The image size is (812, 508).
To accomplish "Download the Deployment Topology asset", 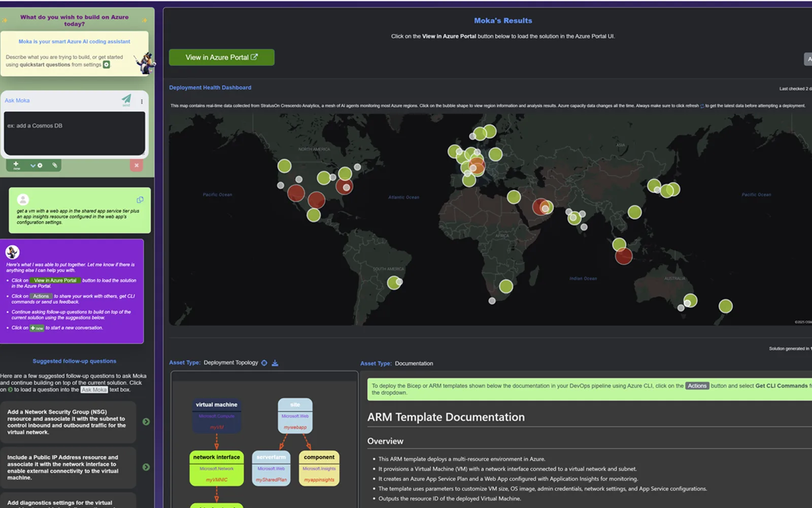I will tap(275, 363).
